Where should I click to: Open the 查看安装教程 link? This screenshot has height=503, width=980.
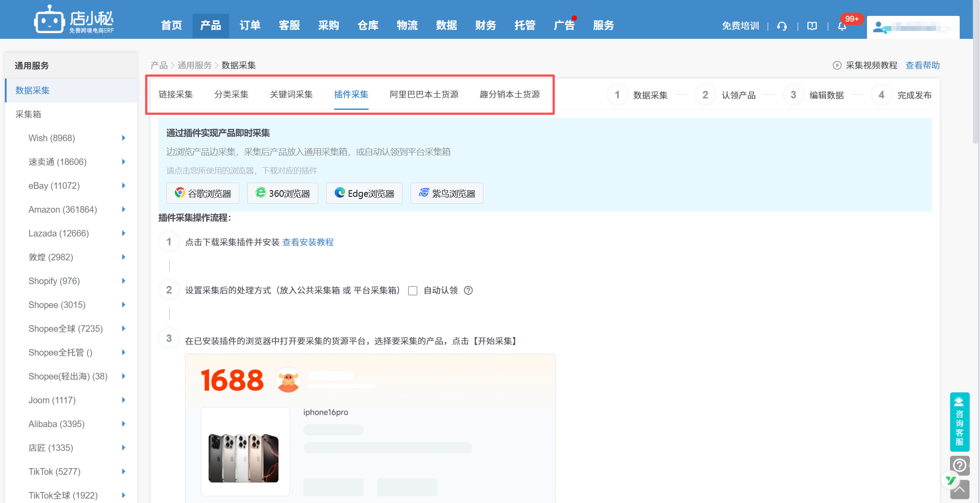308,242
